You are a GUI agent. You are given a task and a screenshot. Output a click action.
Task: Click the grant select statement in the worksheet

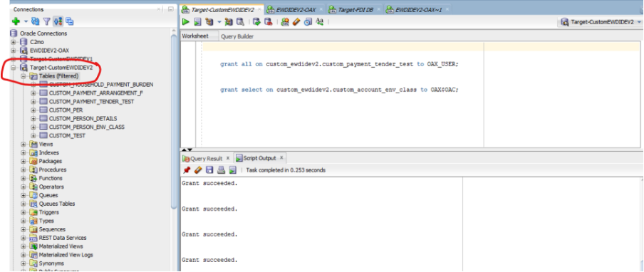click(339, 90)
